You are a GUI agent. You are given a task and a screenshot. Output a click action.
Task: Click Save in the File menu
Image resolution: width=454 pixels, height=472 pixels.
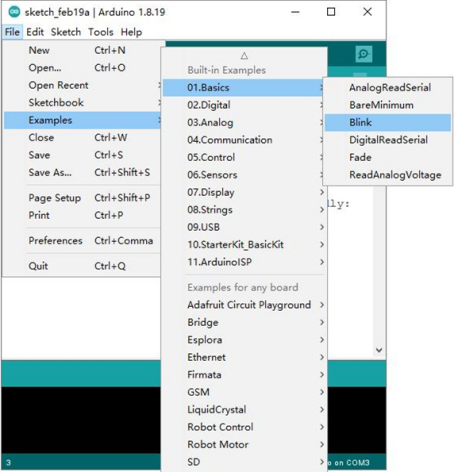click(x=82, y=155)
